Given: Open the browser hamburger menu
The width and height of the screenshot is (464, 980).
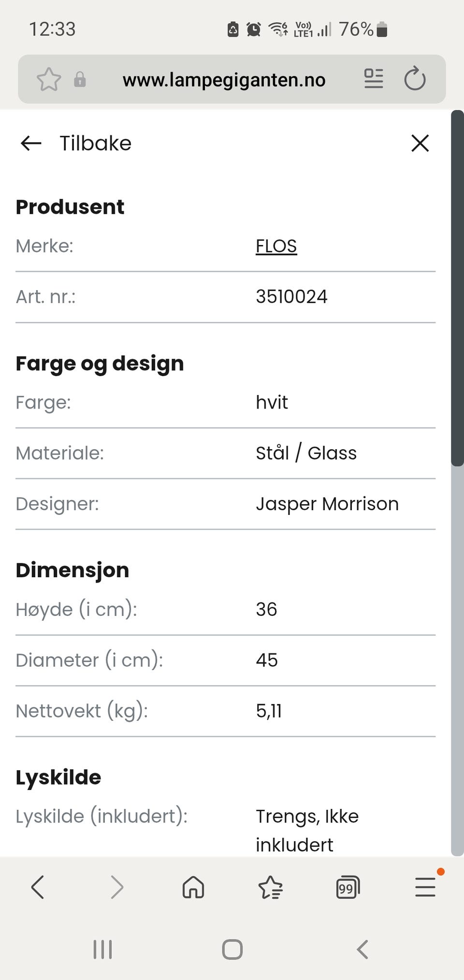Looking at the screenshot, I should [x=425, y=887].
